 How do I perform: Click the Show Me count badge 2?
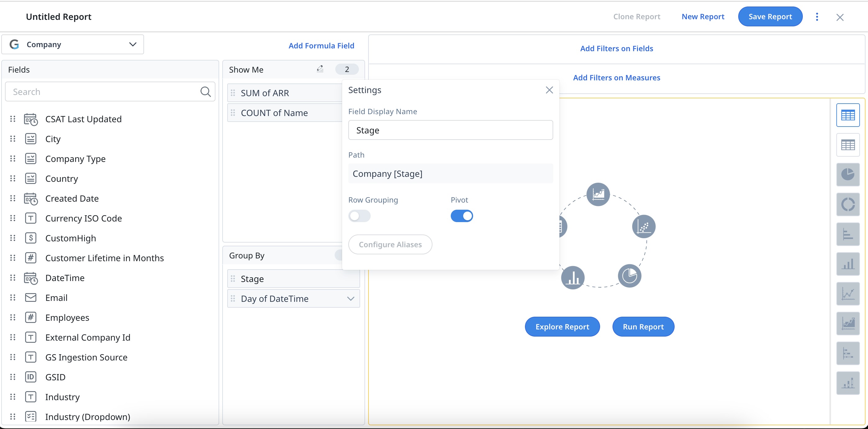tap(347, 69)
